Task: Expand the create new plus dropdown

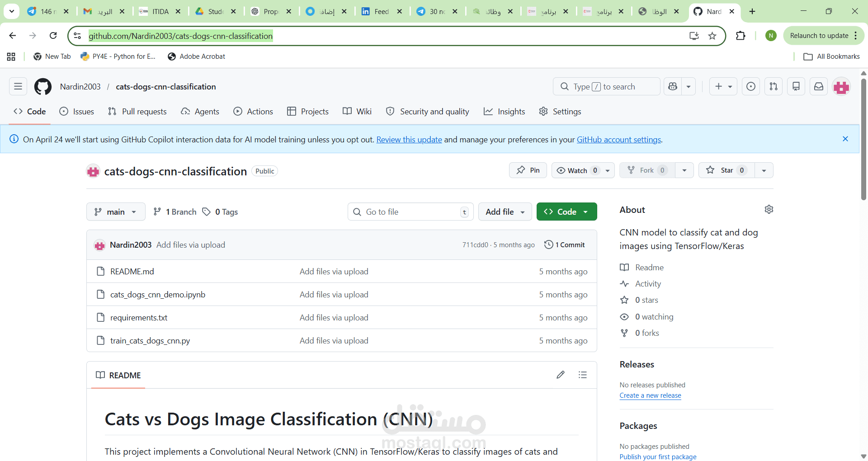Action: tap(723, 86)
